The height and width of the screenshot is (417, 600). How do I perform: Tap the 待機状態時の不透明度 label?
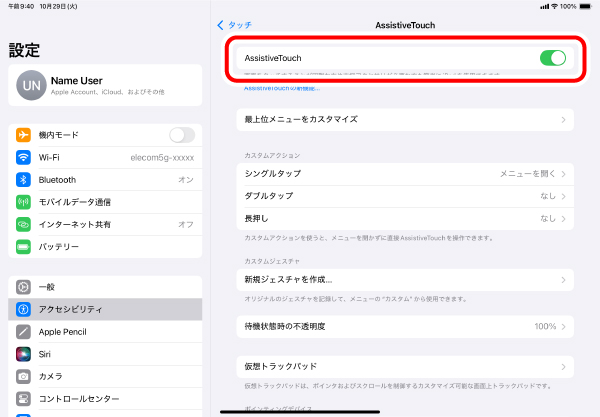pyautogui.click(x=285, y=326)
